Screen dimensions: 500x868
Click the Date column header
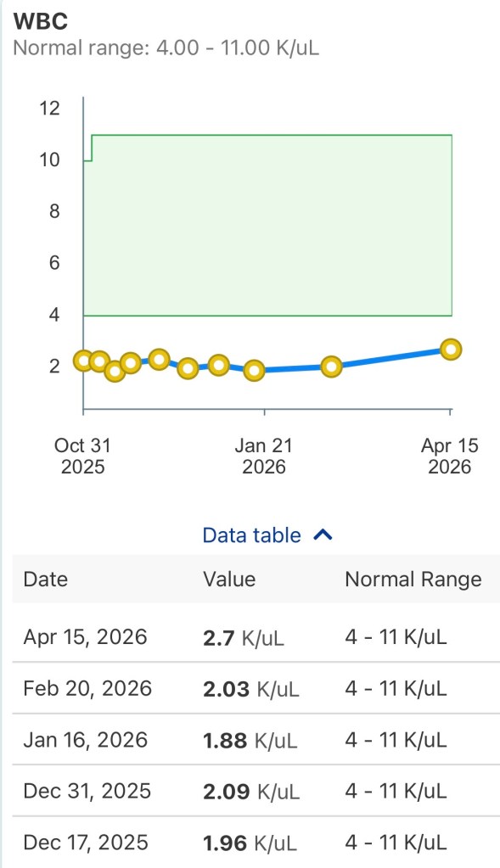click(46, 580)
